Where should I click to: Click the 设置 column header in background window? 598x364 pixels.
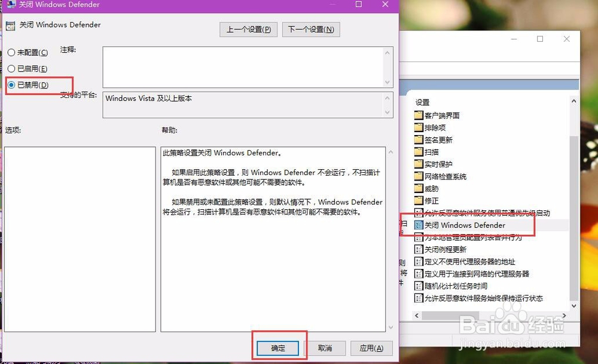tap(423, 103)
